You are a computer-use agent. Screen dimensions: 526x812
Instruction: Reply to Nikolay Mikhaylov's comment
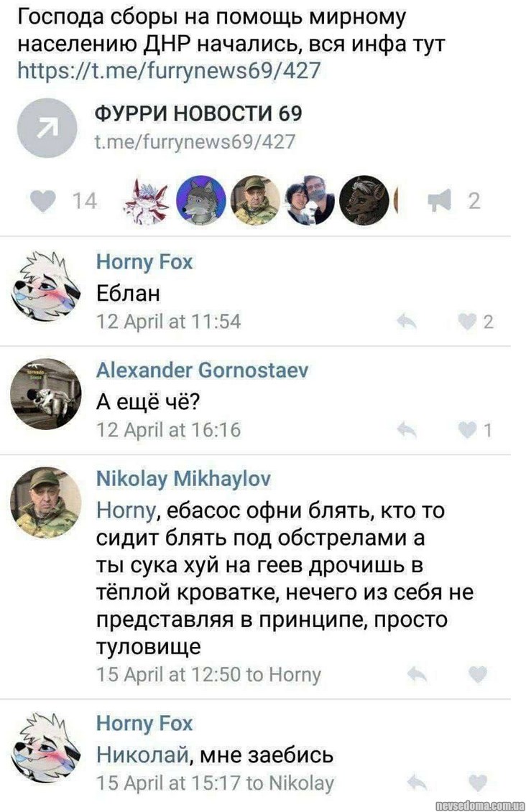(417, 674)
